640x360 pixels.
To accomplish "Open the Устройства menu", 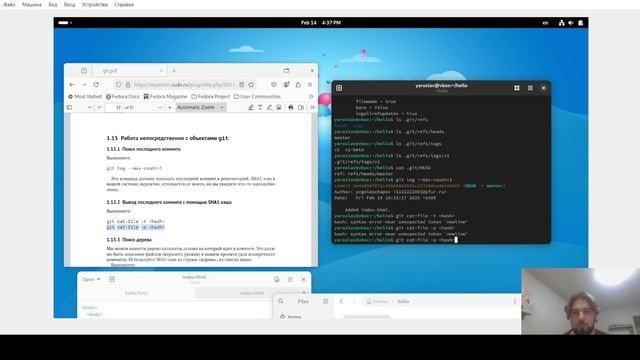I will [95, 5].
